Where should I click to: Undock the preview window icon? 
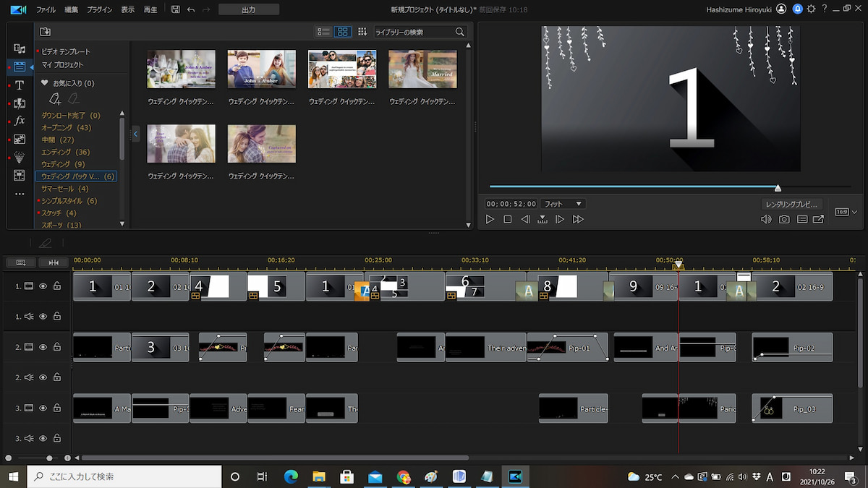[818, 219]
